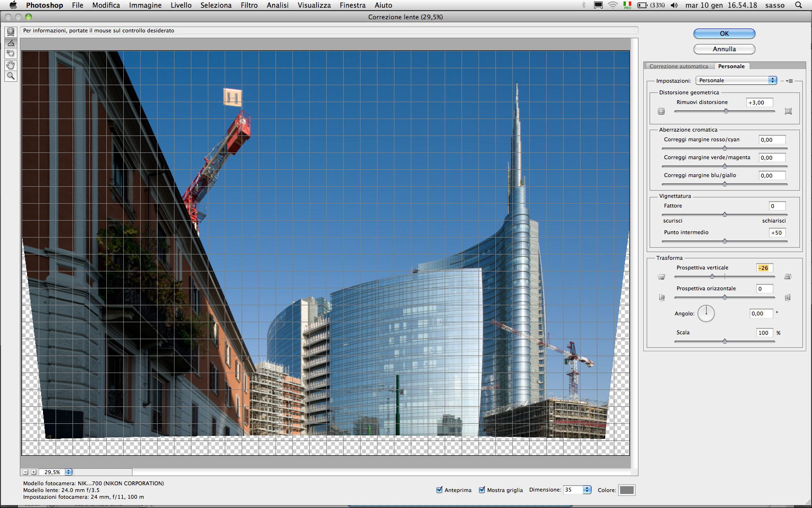Click the verde/magenta margin value field
812x508 pixels.
point(772,158)
